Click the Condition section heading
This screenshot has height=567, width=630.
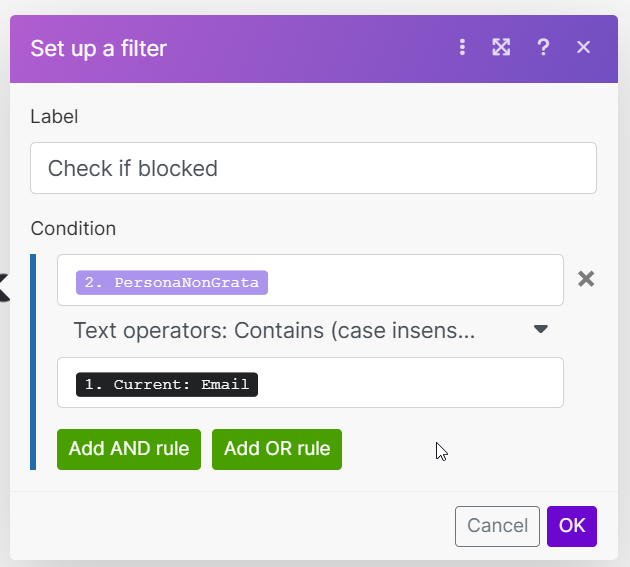73,228
